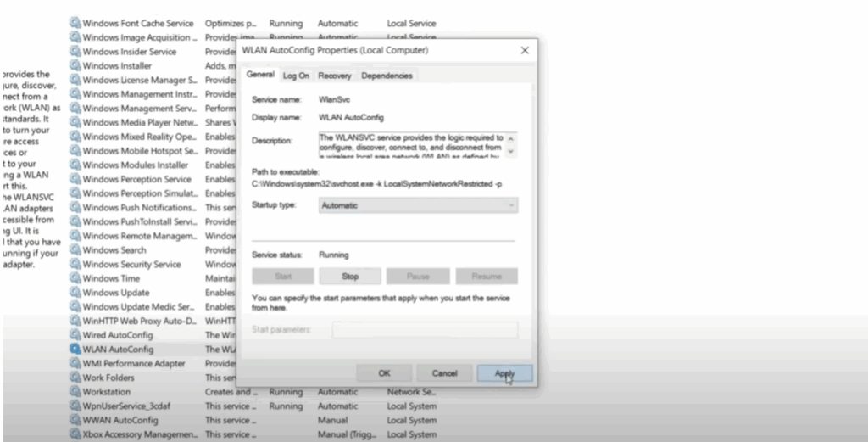
Task: Click Running status of Windows Font Cache Service
Action: pos(286,23)
